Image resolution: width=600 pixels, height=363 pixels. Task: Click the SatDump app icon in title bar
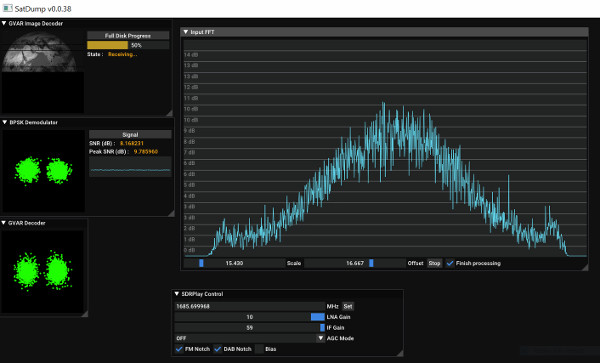coord(8,8)
